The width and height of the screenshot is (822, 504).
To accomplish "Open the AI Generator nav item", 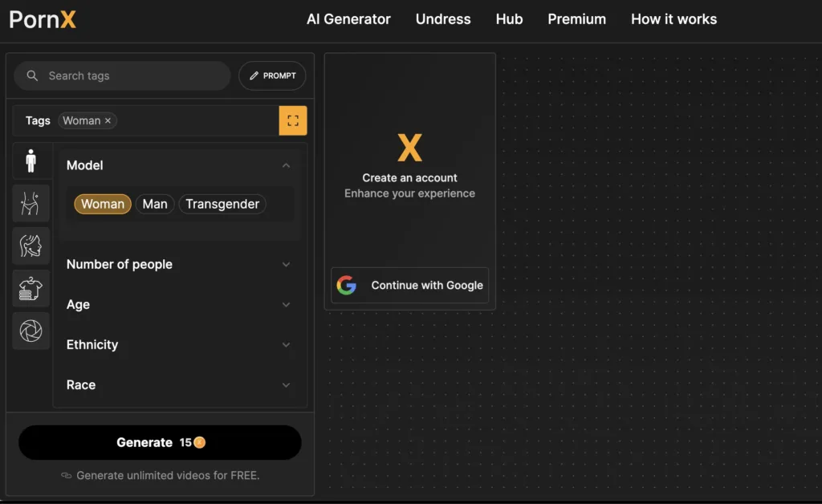I will point(348,19).
